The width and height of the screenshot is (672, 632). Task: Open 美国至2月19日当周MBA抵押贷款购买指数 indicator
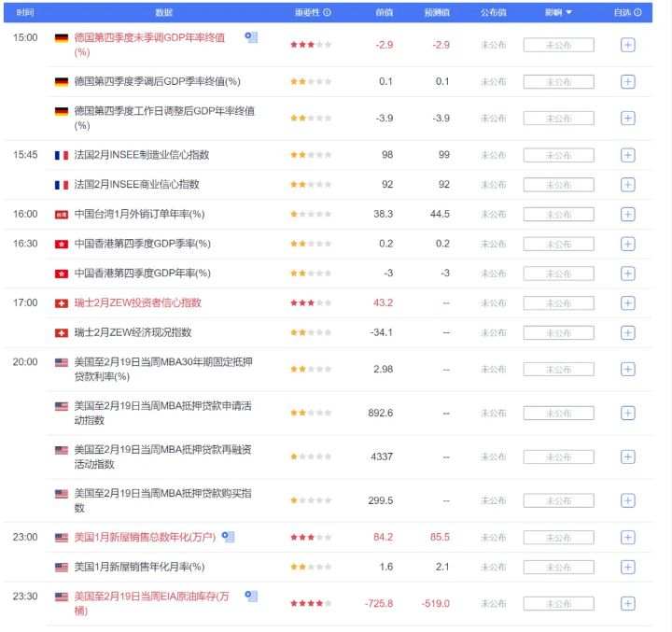(162, 500)
